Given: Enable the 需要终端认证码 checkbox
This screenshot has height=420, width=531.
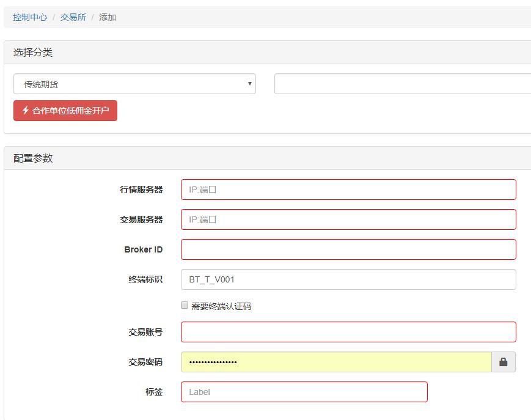Looking at the screenshot, I should pyautogui.click(x=185, y=306).
